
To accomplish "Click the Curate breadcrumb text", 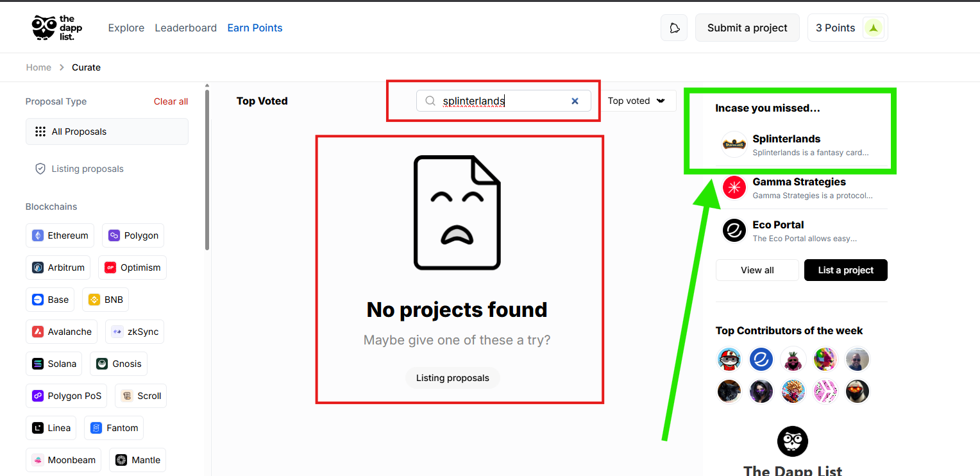I will tap(87, 67).
